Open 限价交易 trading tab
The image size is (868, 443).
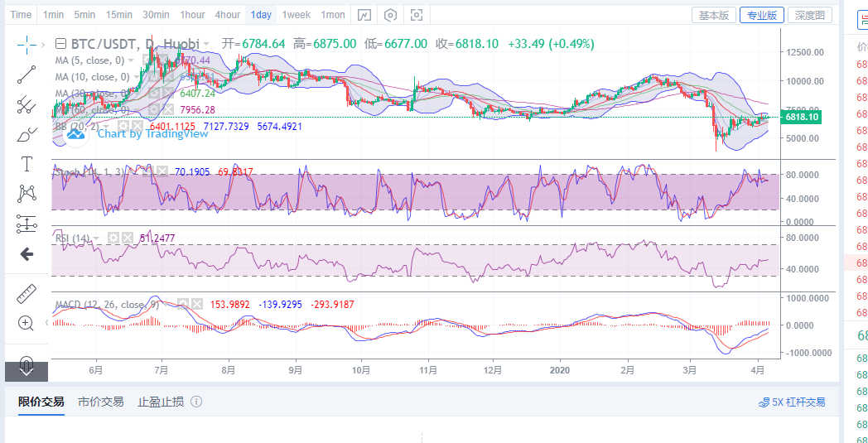point(41,402)
